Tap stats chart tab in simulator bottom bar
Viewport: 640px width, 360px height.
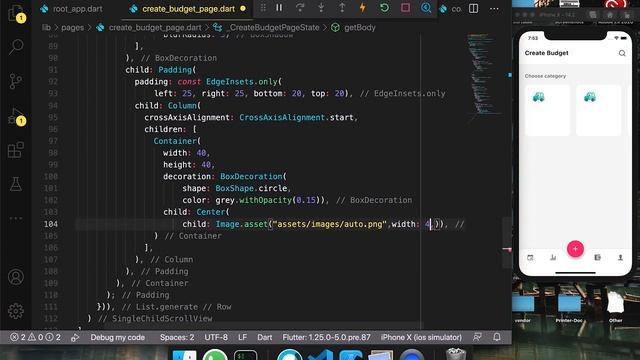point(553,258)
